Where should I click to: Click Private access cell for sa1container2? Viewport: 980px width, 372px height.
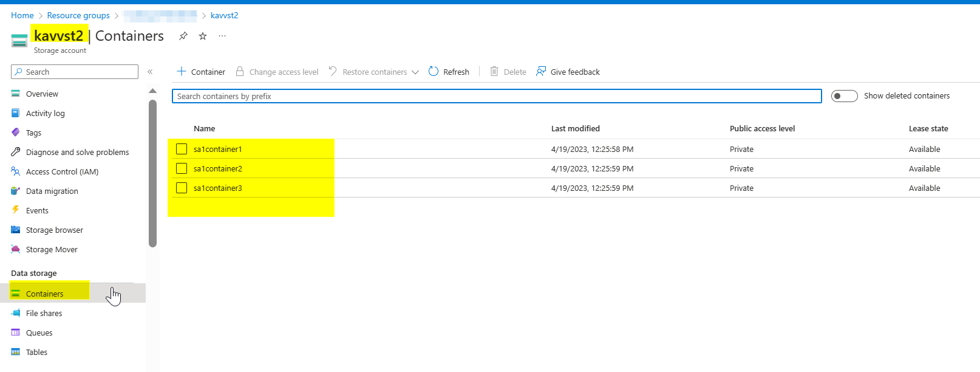pos(741,168)
